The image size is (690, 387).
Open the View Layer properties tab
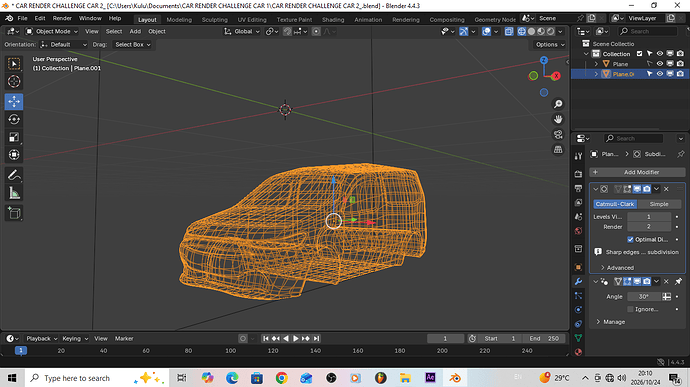pos(578,203)
